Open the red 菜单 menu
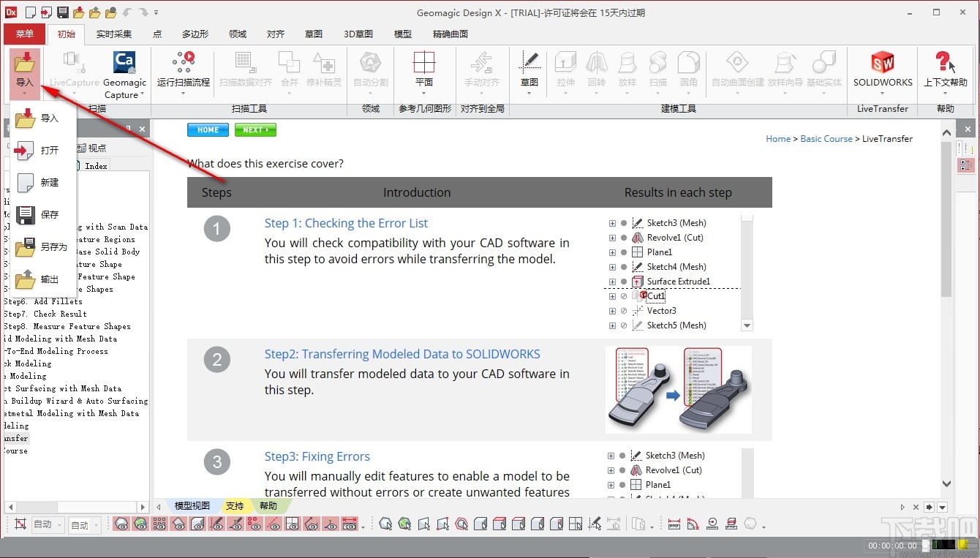This screenshot has width=980, height=558. point(23,34)
